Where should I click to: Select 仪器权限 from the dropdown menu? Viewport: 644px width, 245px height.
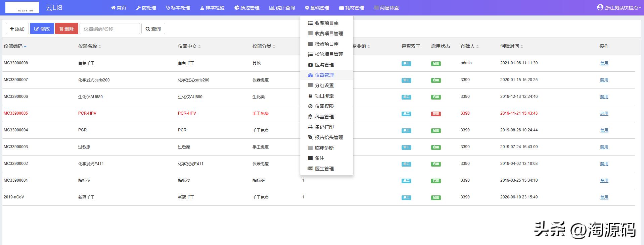[x=324, y=106]
